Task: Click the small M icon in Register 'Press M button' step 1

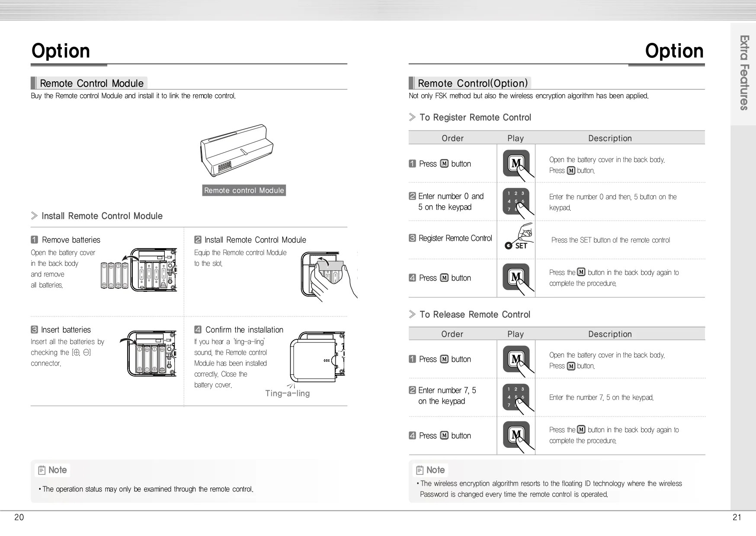Action: click(444, 164)
